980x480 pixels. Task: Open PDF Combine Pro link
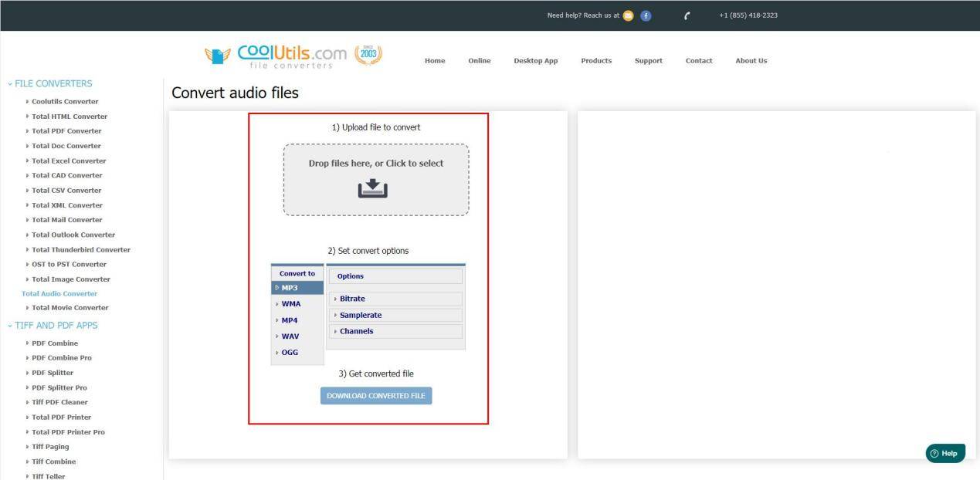click(62, 358)
